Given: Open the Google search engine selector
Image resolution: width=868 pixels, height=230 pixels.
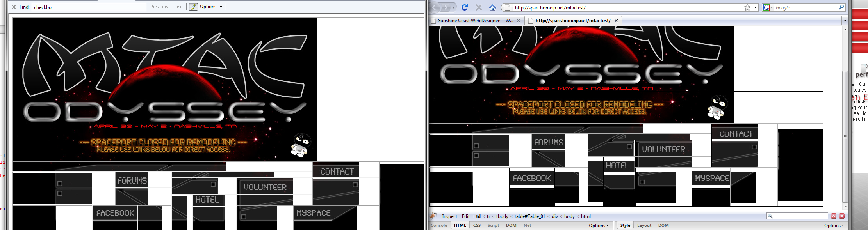Looking at the screenshot, I should pos(768,7).
